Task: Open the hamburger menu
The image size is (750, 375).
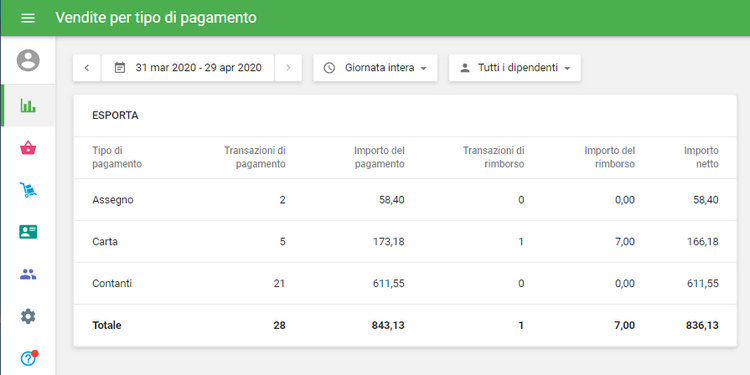Action: pyautogui.click(x=28, y=18)
